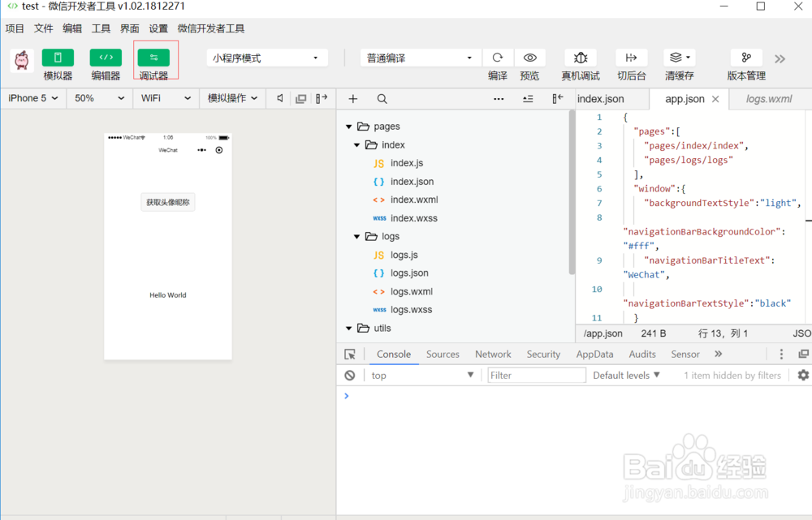
Task: Click the user avatar icon
Action: [22, 61]
